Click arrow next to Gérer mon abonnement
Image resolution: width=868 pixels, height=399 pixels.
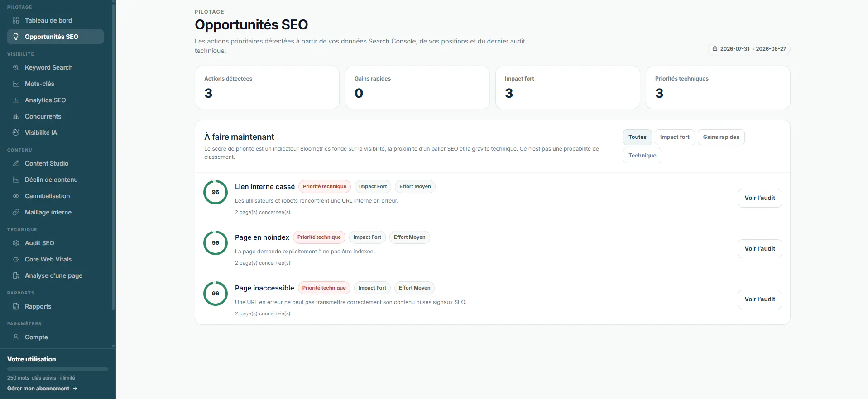(75, 389)
